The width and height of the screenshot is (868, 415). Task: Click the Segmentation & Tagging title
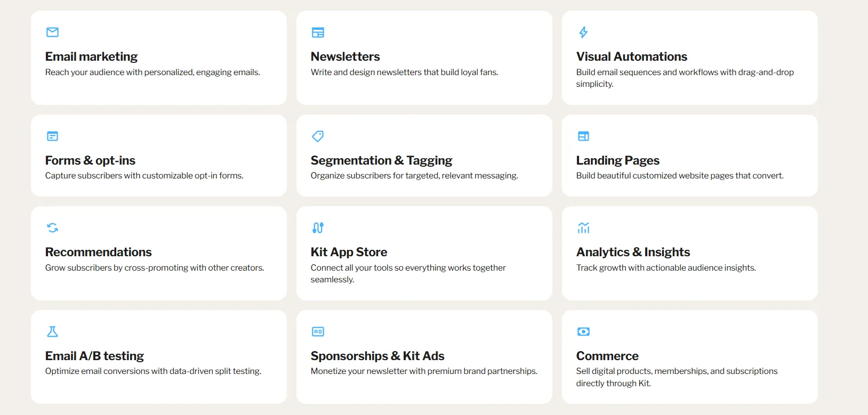[x=381, y=160]
